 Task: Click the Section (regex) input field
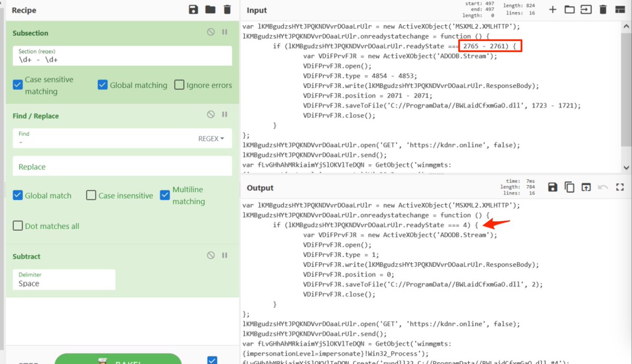[122, 55]
